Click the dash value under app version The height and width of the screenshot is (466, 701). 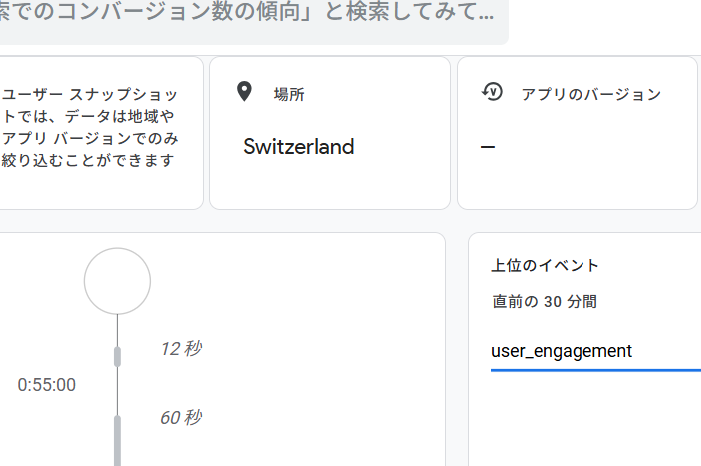tap(488, 147)
